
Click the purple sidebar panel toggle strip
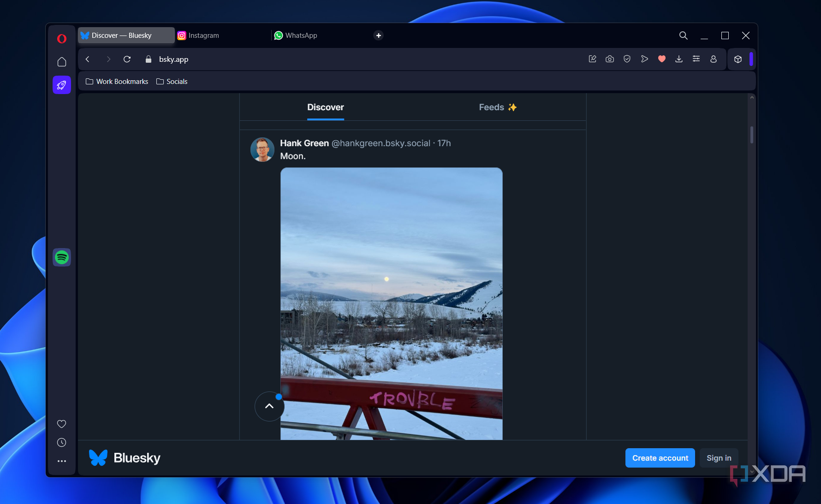click(751, 59)
